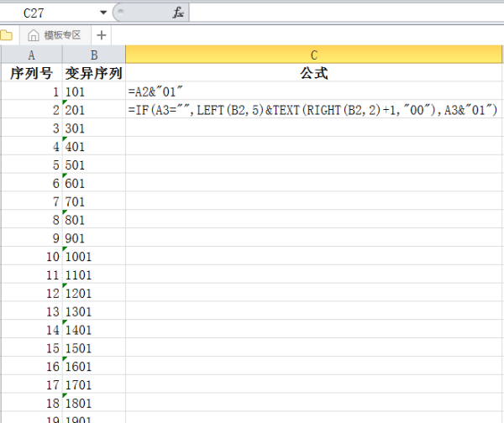504x423 pixels.
Task: Click the fx insert function icon
Action: [x=178, y=13]
